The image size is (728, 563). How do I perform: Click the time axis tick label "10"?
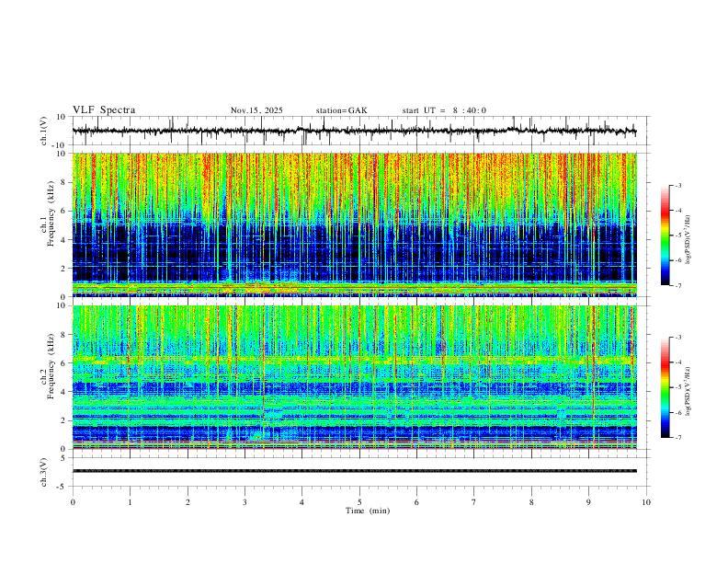[646, 502]
